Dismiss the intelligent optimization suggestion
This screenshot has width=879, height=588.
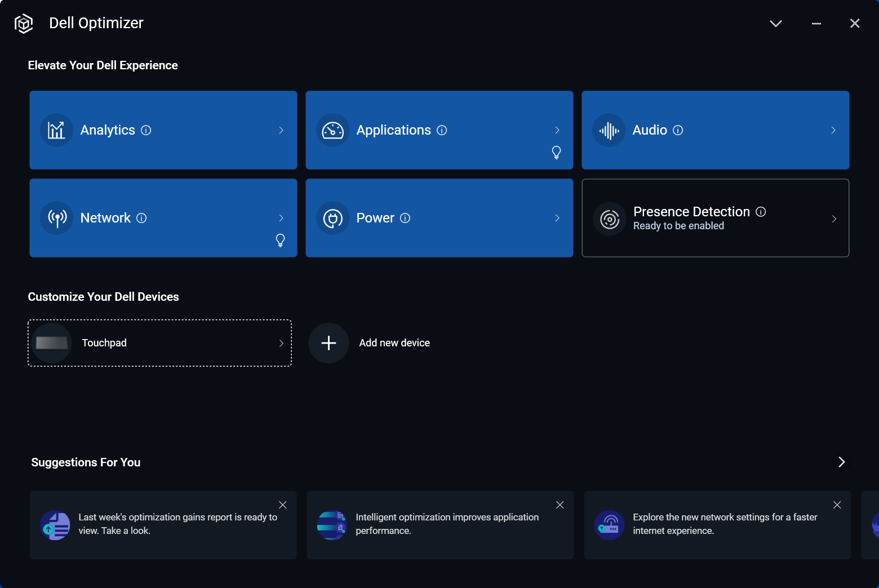point(560,505)
